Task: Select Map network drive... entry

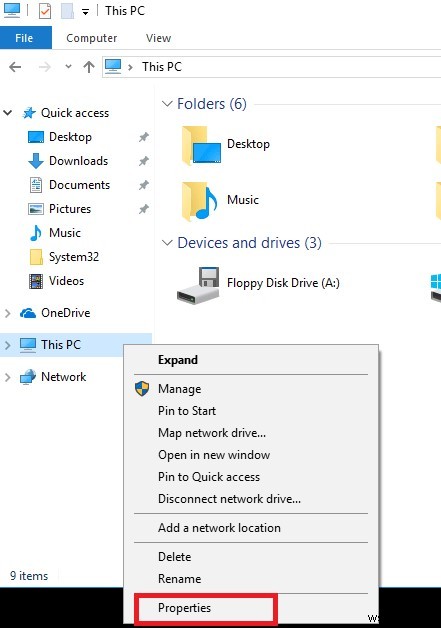Action: (251, 433)
